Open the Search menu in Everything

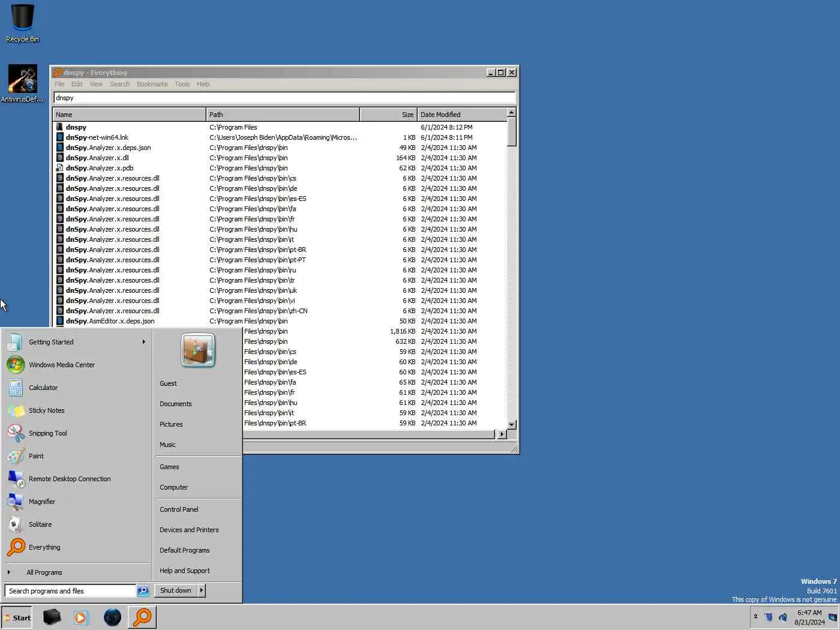[120, 84]
